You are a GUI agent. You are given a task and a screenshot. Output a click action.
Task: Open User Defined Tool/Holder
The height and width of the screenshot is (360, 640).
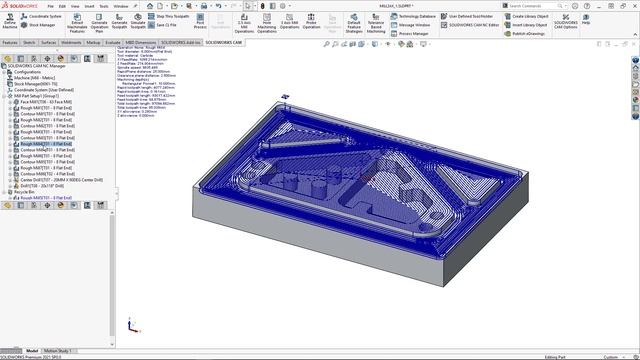pos(467,16)
